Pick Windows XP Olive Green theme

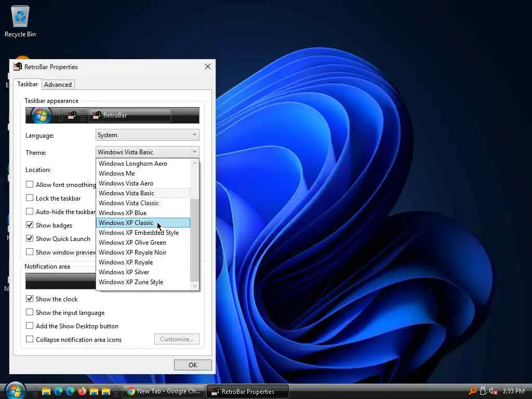[143, 242]
